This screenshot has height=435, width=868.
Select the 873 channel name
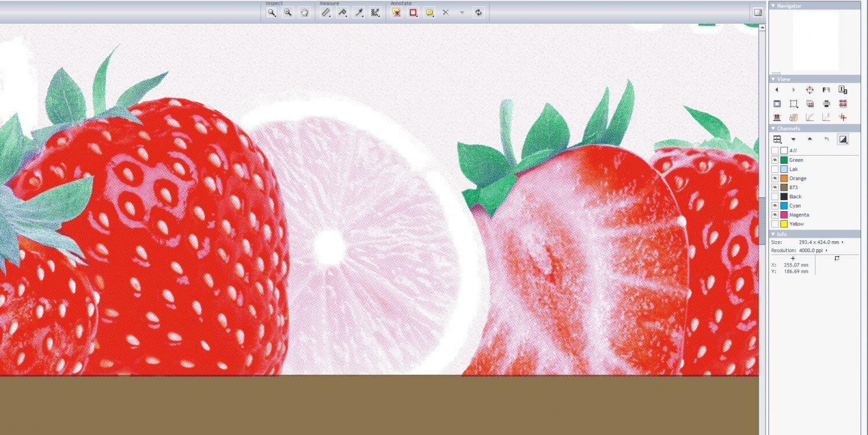point(793,187)
